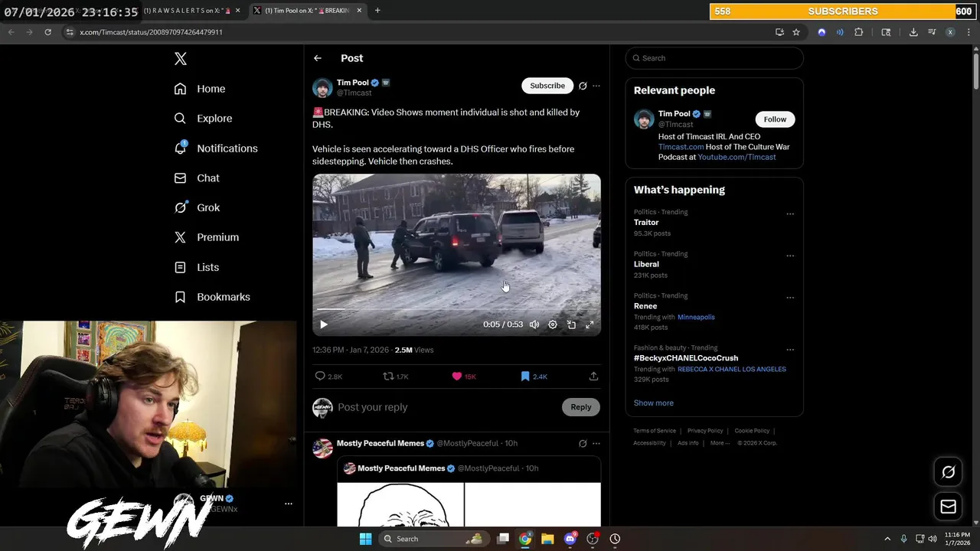The image size is (980, 551).
Task: Open more options for the #BeckyxCHANELCocoCrush trend
Action: (x=790, y=350)
